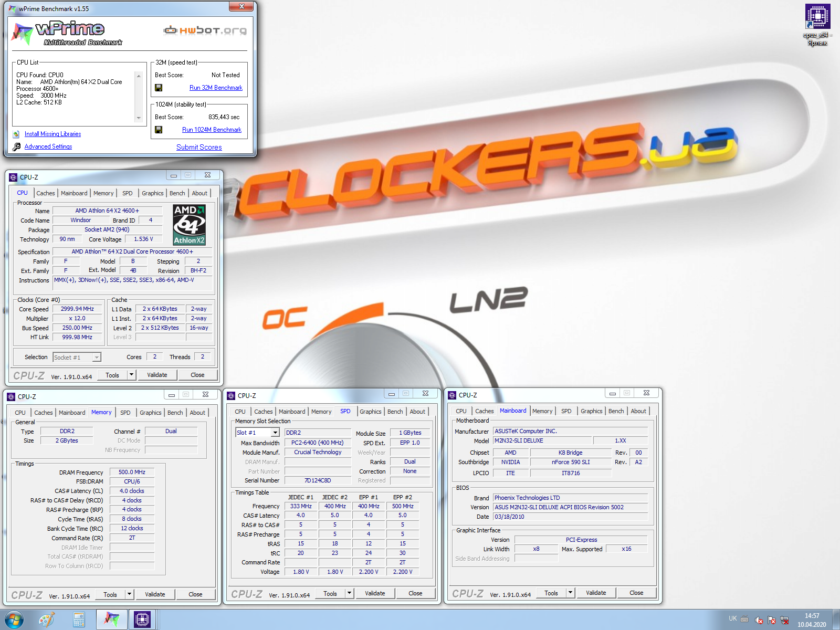Open the Bench tab in the top CPU-Z window

tap(177, 193)
